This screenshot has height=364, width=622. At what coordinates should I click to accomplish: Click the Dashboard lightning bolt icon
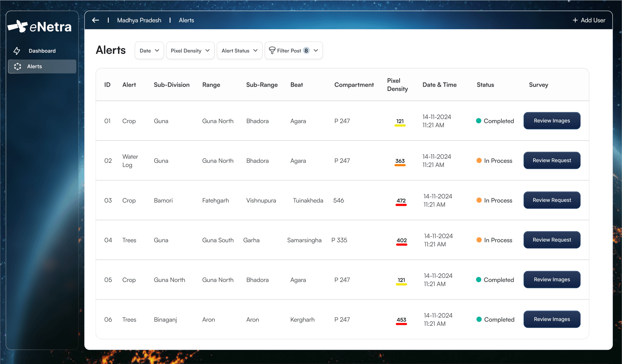(17, 51)
